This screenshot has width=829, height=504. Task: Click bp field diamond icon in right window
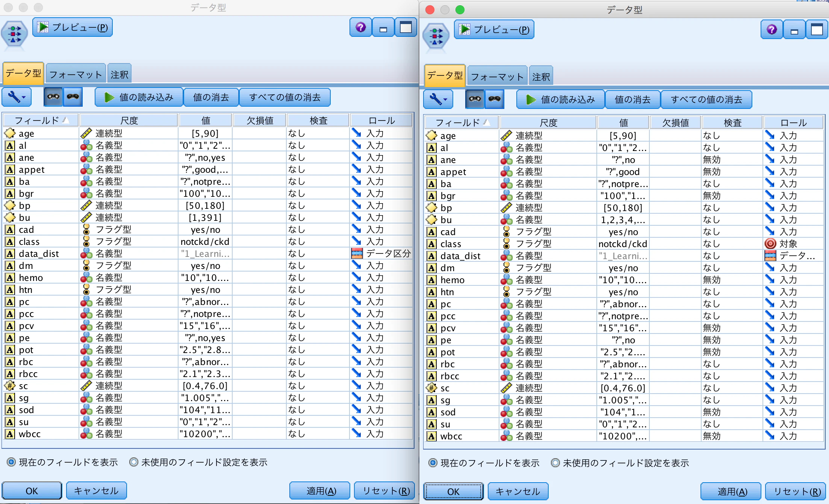coord(431,208)
